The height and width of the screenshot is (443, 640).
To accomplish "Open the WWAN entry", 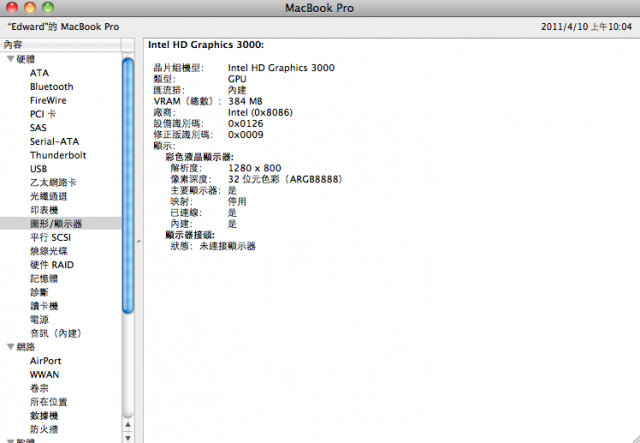I will 44,375.
